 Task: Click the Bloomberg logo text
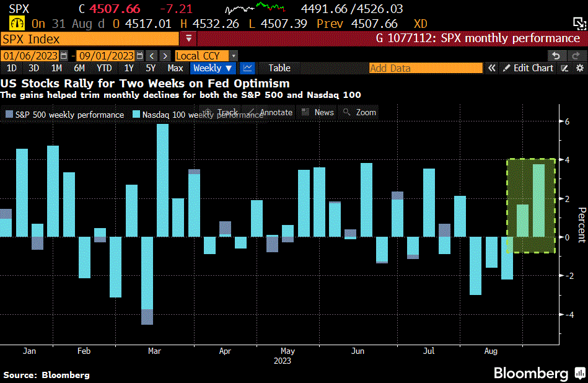coord(530,373)
